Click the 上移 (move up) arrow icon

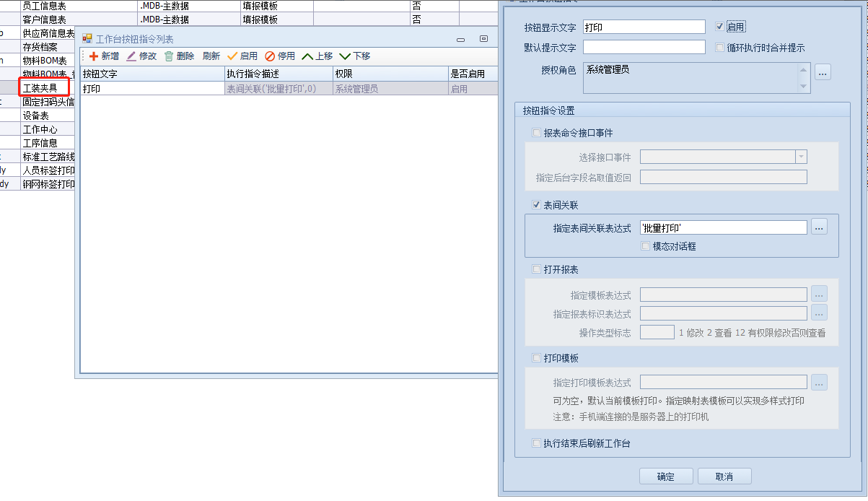[x=307, y=56]
